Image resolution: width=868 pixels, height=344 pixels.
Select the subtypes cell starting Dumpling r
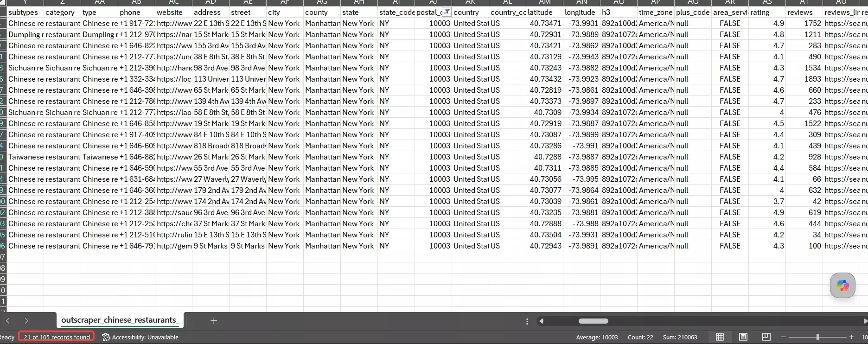click(x=25, y=34)
